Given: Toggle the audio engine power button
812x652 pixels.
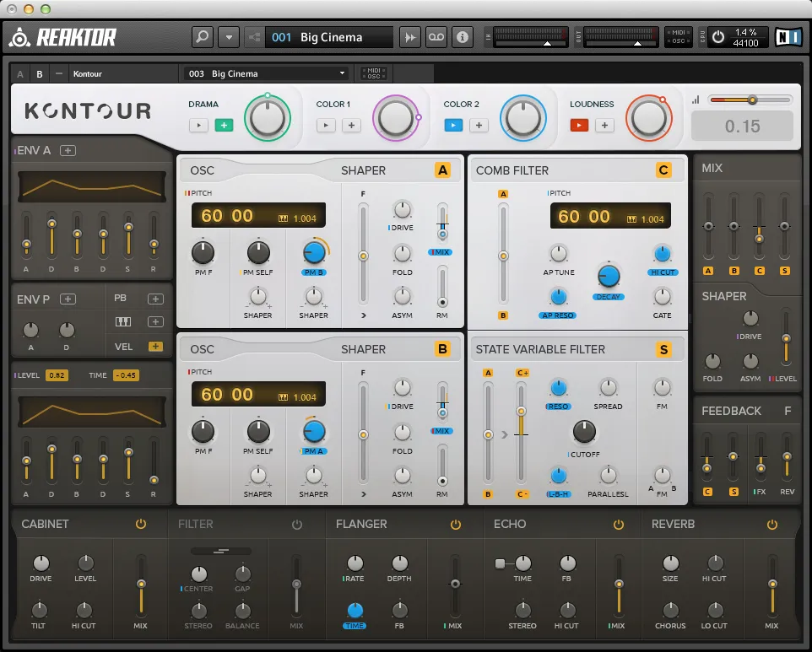Looking at the screenshot, I should pyautogui.click(x=718, y=37).
